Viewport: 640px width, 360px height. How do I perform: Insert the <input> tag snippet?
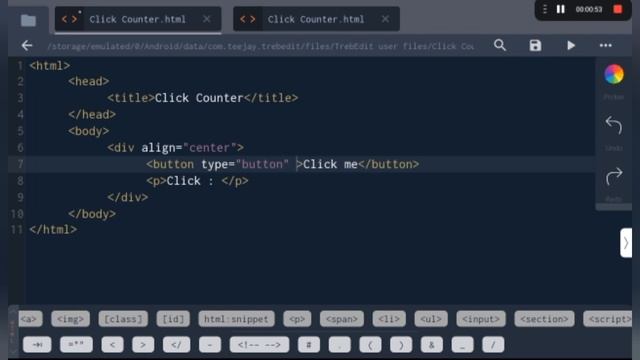pyautogui.click(x=481, y=319)
